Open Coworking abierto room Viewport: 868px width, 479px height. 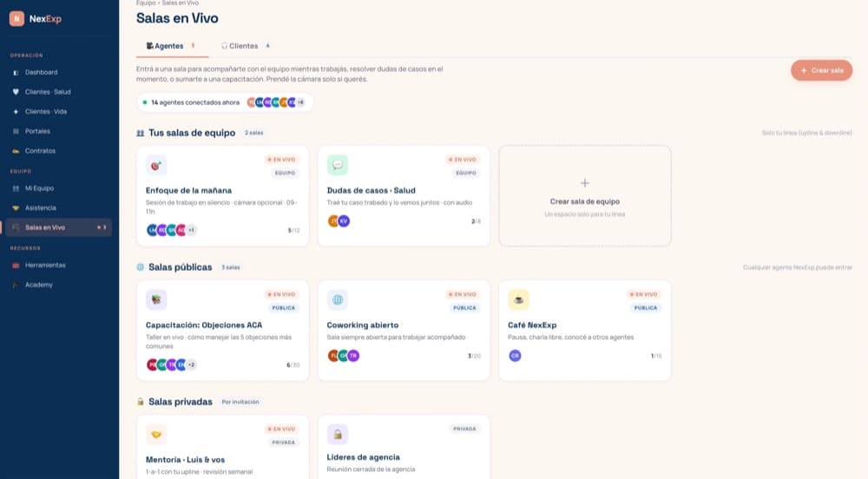[x=404, y=331]
